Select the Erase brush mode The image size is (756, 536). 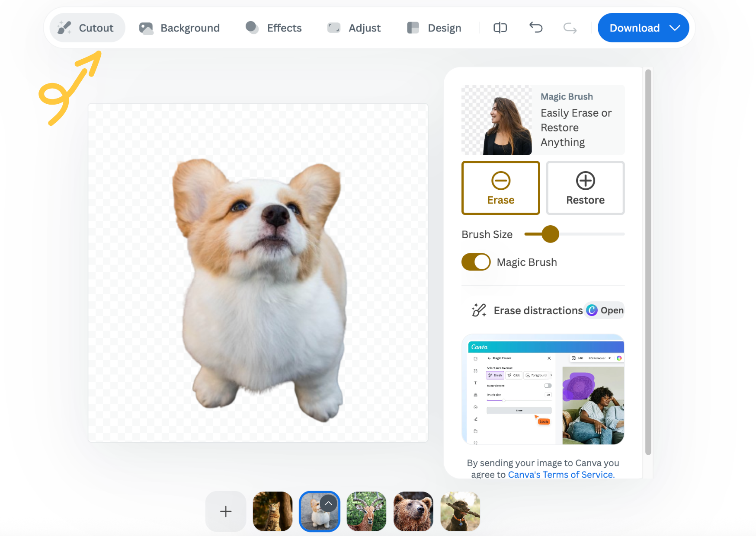(x=501, y=188)
